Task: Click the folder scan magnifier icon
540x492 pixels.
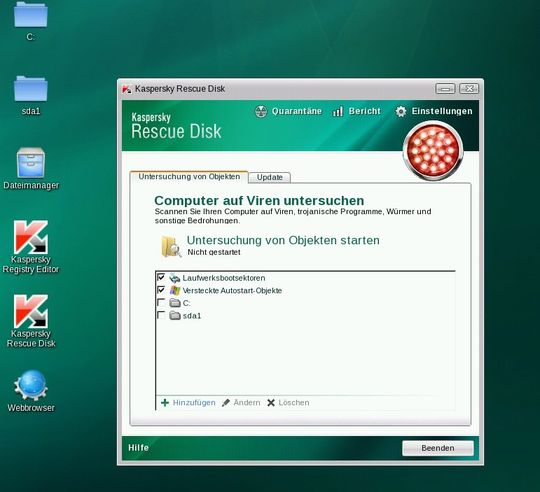Action: pyautogui.click(x=171, y=246)
